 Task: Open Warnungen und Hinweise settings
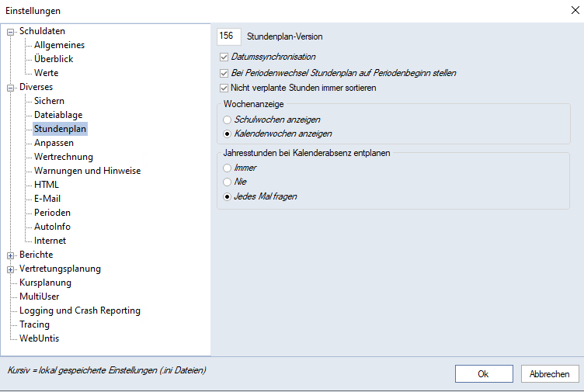pyautogui.click(x=87, y=171)
